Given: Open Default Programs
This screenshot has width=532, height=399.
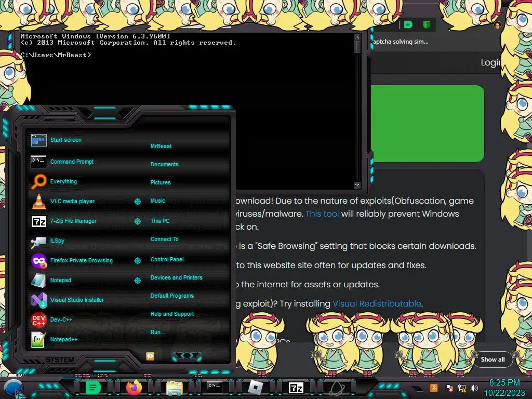Looking at the screenshot, I should pos(171,296).
